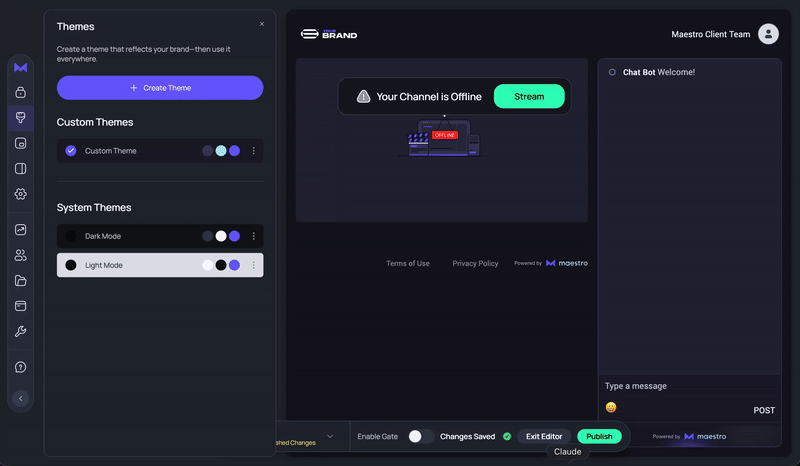
Task: Open the Custom Theme three-dot menu
Action: point(253,151)
